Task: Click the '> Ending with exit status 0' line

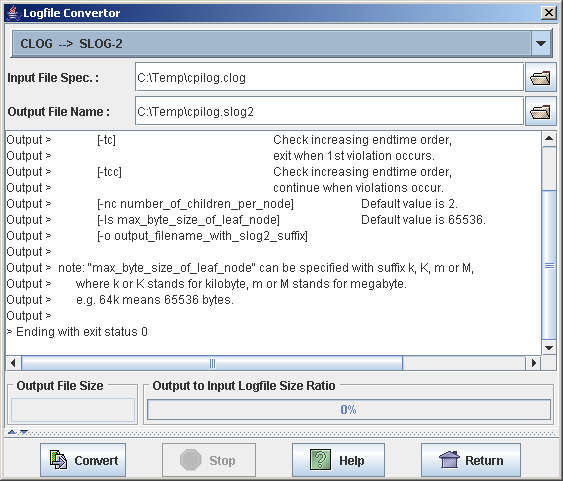Action: tap(77, 332)
